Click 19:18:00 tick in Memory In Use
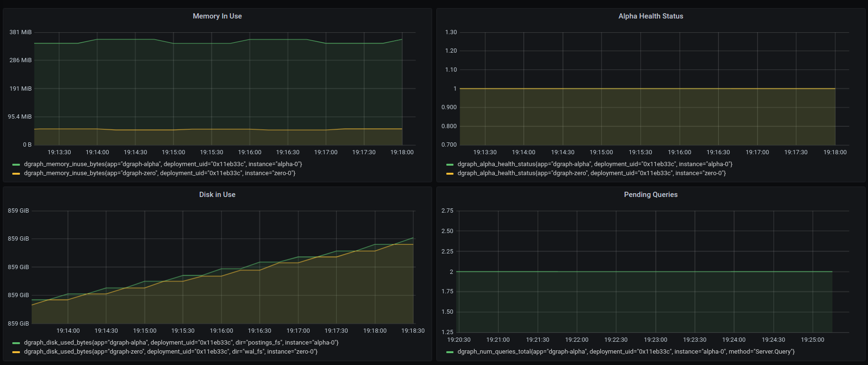 tap(402, 152)
